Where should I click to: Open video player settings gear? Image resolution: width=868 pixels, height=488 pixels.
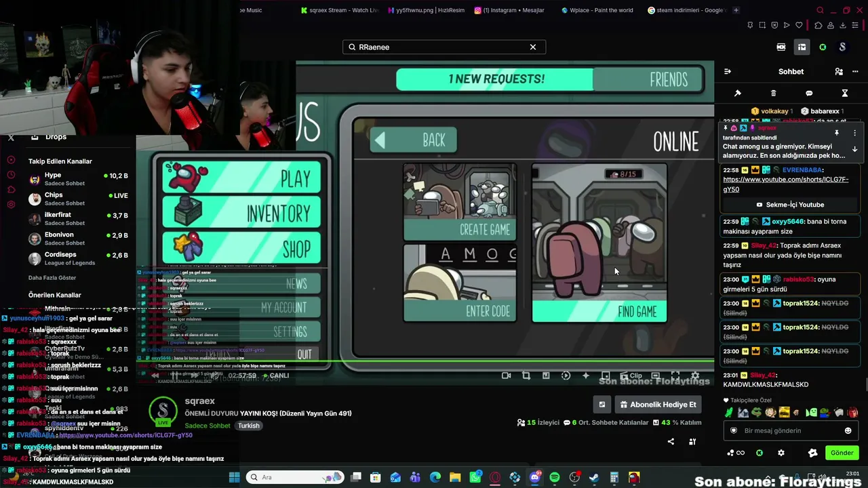(x=695, y=375)
